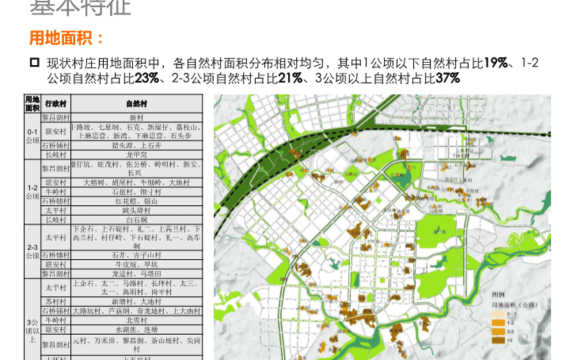Click the >3 brown legend swatch
The height and width of the screenshot is (360, 570).
click(x=498, y=340)
